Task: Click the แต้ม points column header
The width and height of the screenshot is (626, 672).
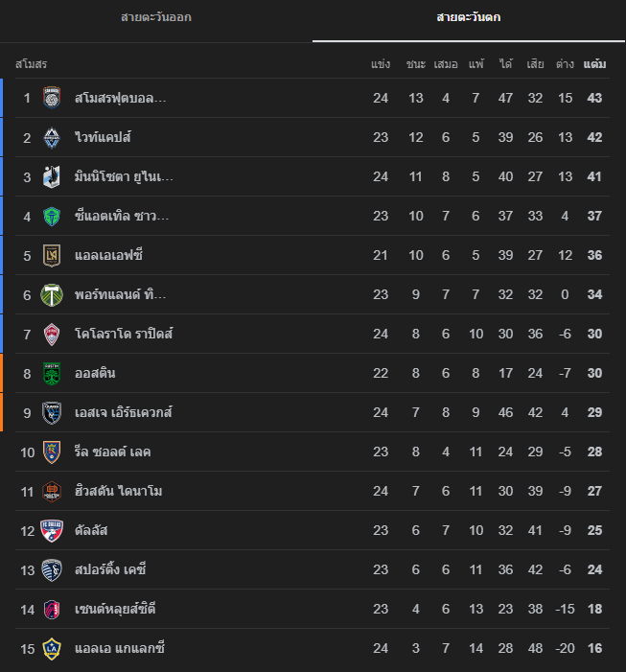Action: [x=594, y=64]
